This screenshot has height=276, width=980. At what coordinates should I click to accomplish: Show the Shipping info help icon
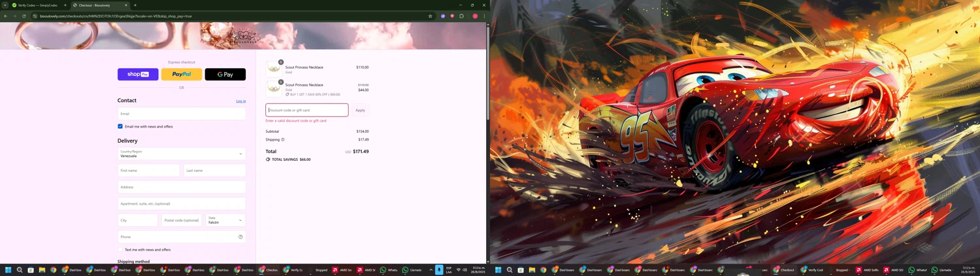point(283,139)
